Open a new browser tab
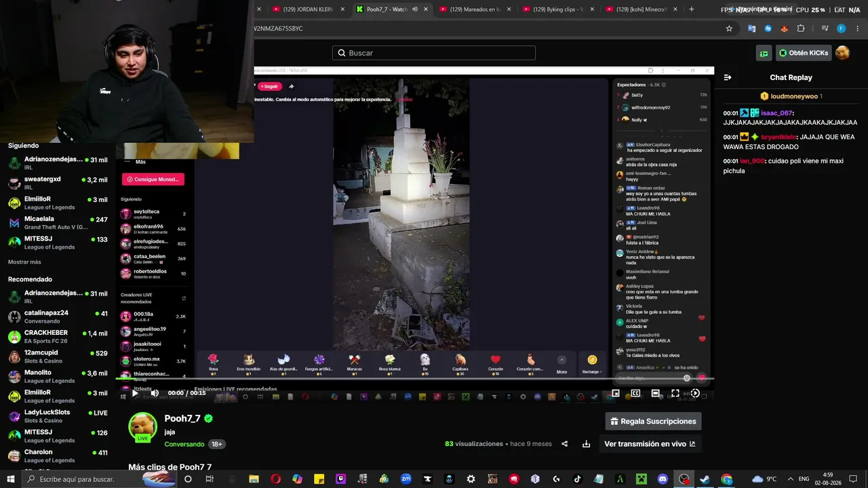Viewport: 868px width, 488px height. tap(692, 9)
